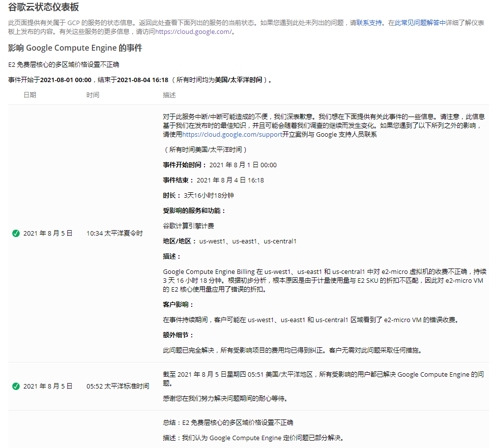Click the 受影响的服务和功能 label
The height and width of the screenshot is (448, 495).
click(x=194, y=210)
